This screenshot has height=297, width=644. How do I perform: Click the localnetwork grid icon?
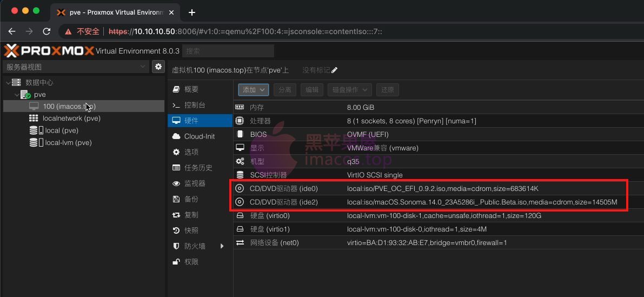[34, 118]
